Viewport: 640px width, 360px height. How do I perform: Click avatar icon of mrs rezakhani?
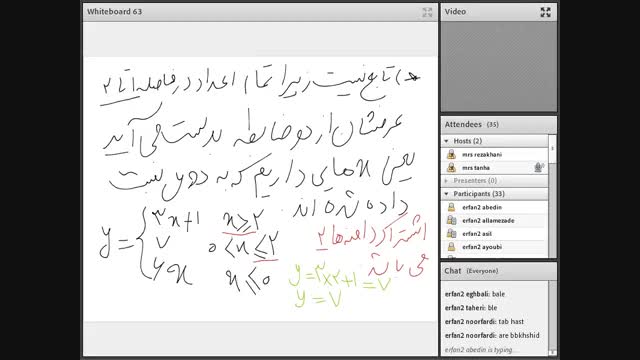tap(451, 154)
